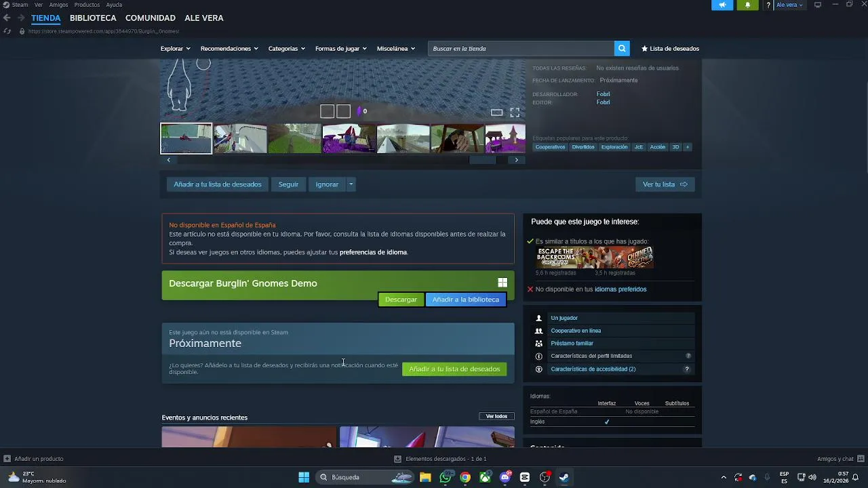Go forward with the right arrow
The height and width of the screenshot is (488, 868).
click(x=21, y=18)
